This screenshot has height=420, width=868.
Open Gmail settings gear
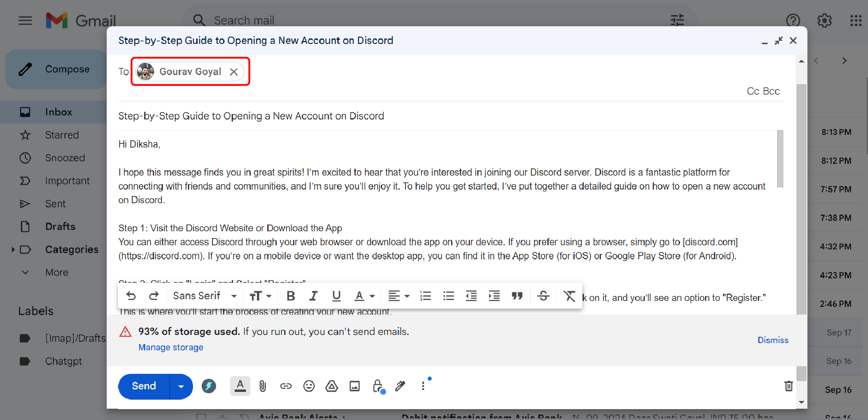point(825,20)
